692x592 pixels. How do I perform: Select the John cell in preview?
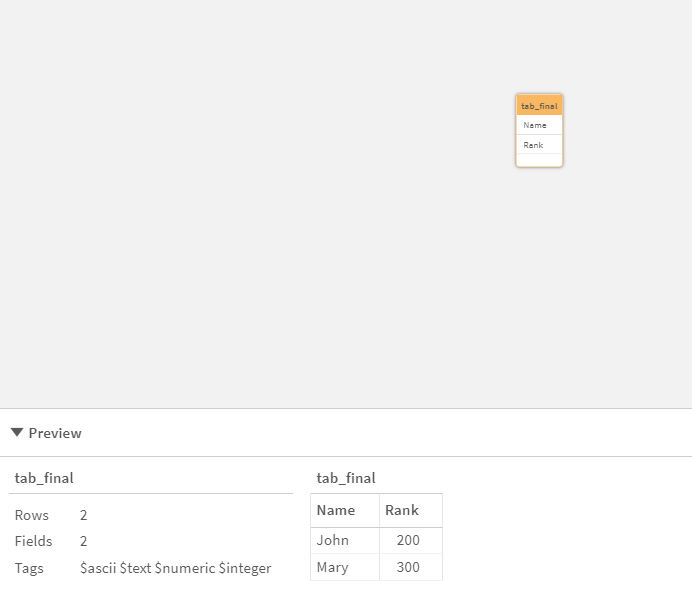point(332,540)
